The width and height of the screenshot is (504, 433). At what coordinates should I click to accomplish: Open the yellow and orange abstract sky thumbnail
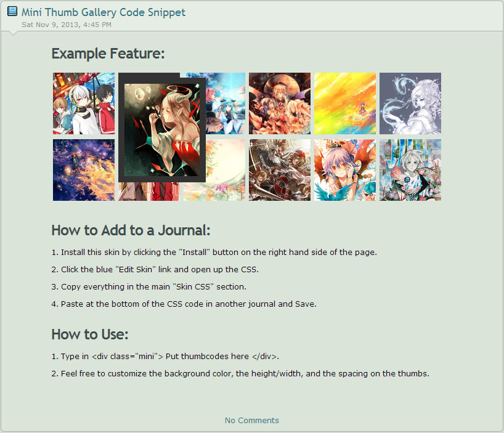coord(345,103)
